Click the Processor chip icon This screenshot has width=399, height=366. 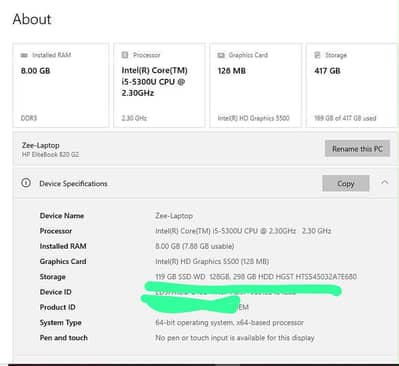point(125,55)
